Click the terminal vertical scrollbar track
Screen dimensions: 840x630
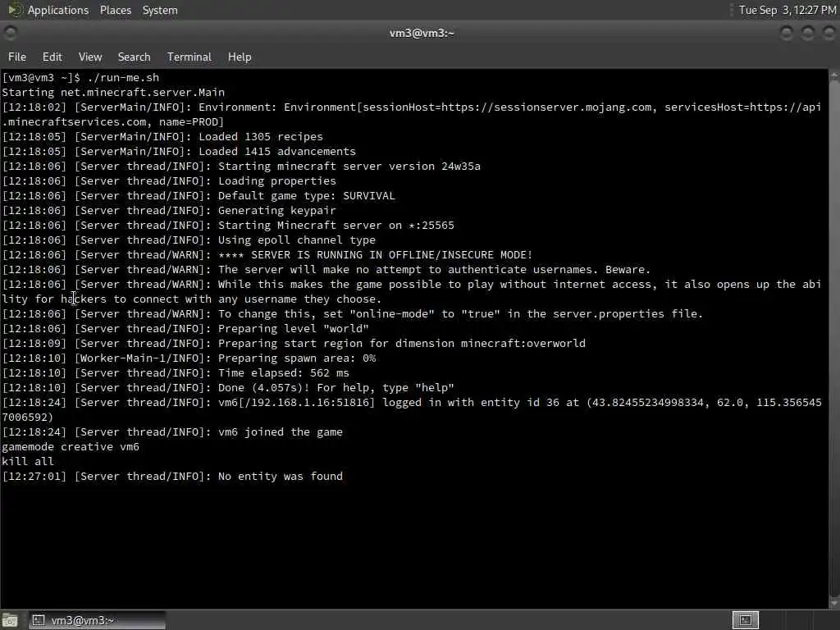(834, 339)
